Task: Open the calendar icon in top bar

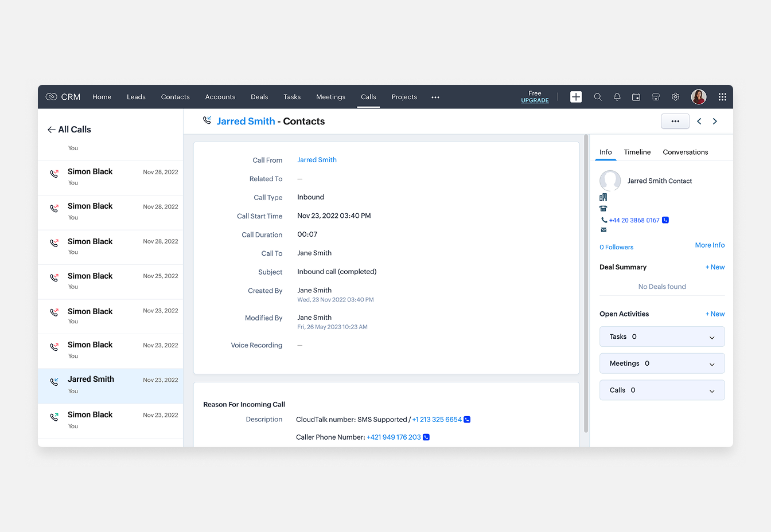Action: (636, 97)
